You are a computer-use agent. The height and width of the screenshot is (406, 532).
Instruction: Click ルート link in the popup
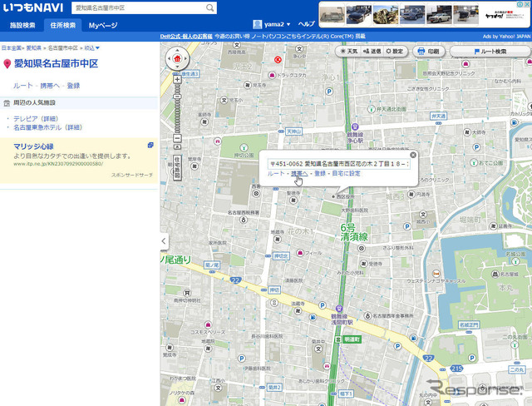[x=276, y=174]
